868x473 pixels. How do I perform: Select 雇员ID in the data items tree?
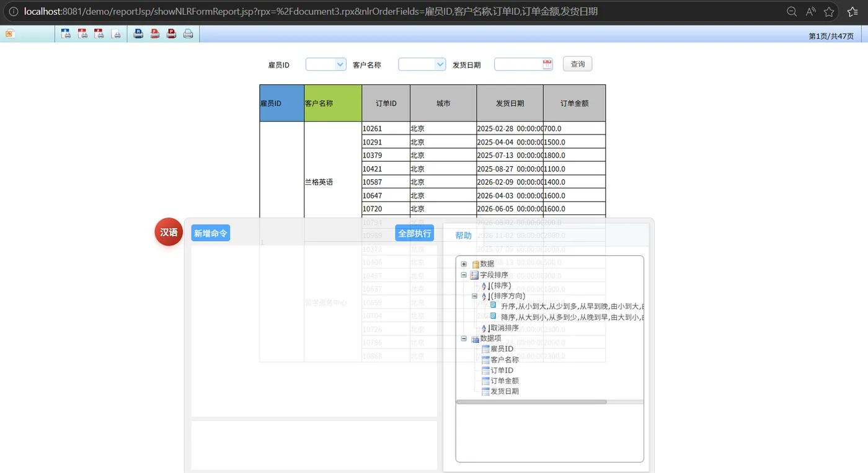[502, 349]
